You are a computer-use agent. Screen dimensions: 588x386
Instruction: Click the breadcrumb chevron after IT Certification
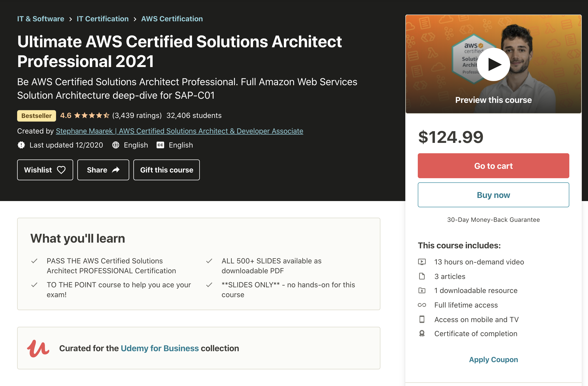tap(135, 19)
